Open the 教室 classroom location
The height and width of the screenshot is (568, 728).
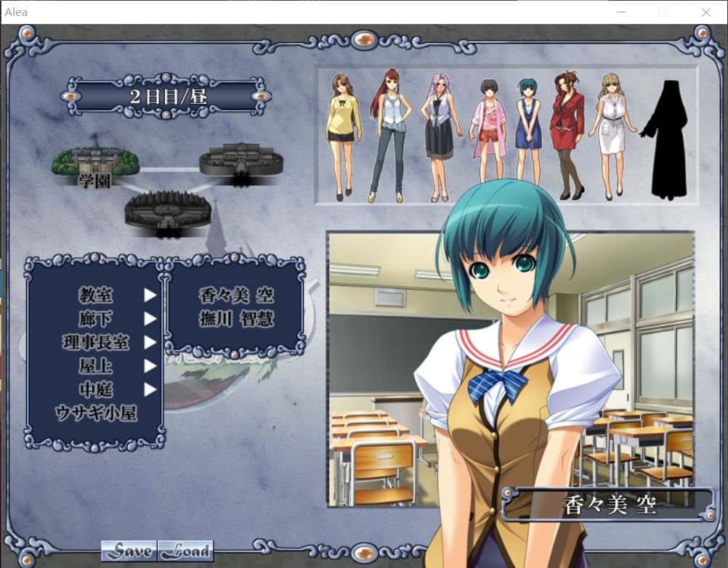[96, 295]
